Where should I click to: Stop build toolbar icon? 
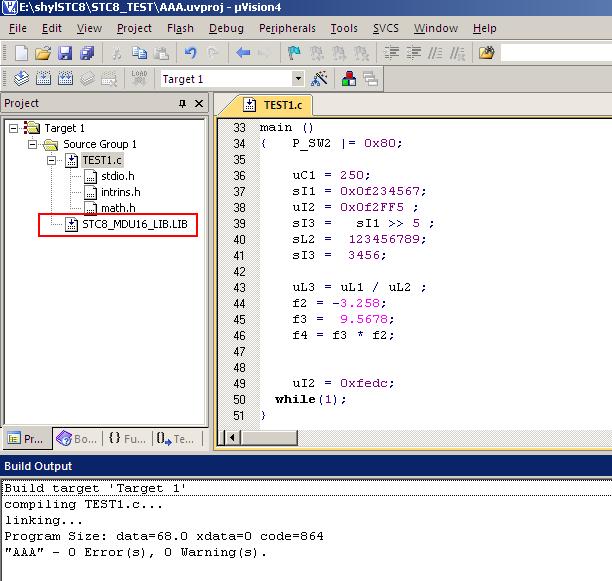point(109,79)
